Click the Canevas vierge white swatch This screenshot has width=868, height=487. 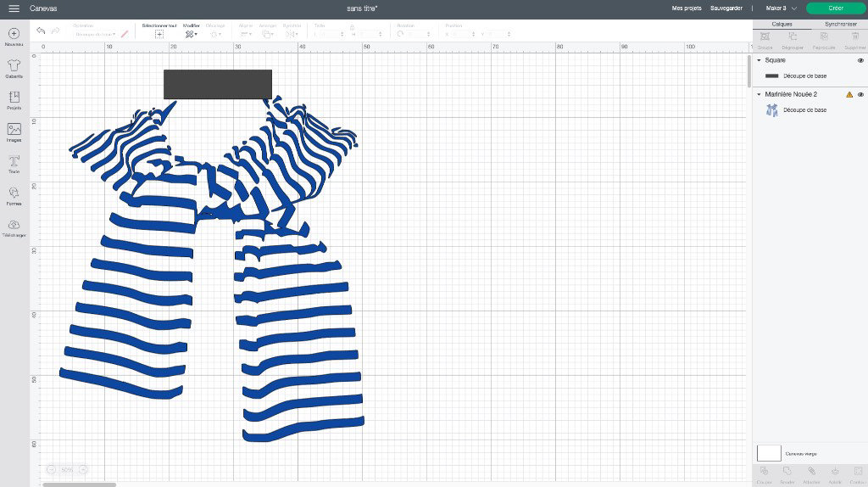[x=769, y=453]
